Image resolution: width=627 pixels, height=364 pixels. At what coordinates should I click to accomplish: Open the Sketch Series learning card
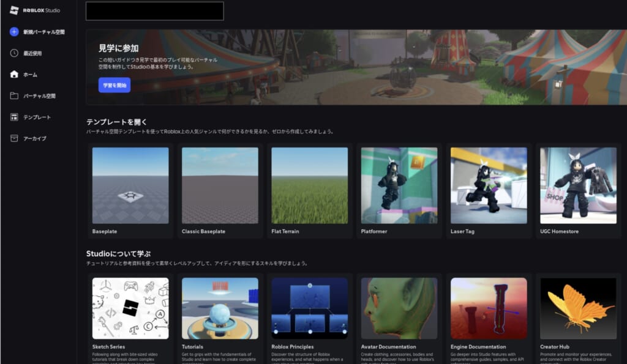pos(130,308)
